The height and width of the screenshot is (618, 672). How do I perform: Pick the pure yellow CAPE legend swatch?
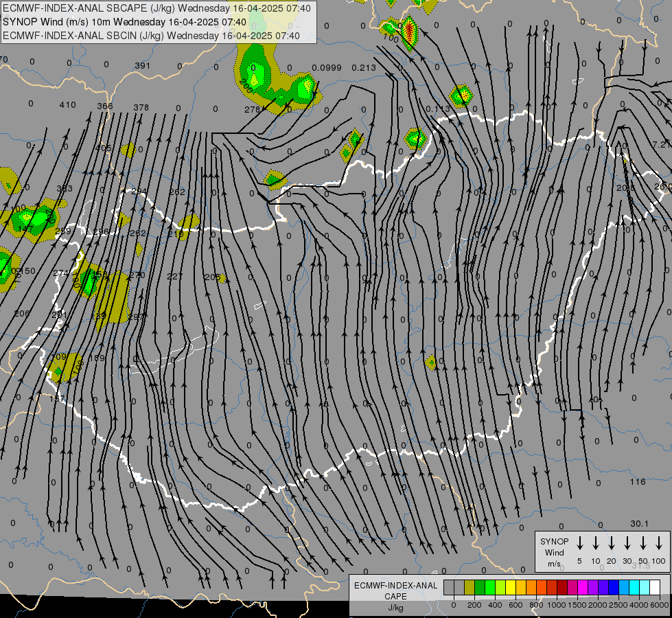[x=511, y=587]
